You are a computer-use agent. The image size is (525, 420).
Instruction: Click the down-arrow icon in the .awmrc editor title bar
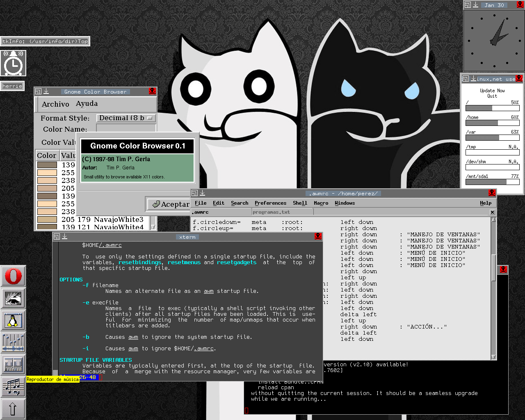coord(202,193)
